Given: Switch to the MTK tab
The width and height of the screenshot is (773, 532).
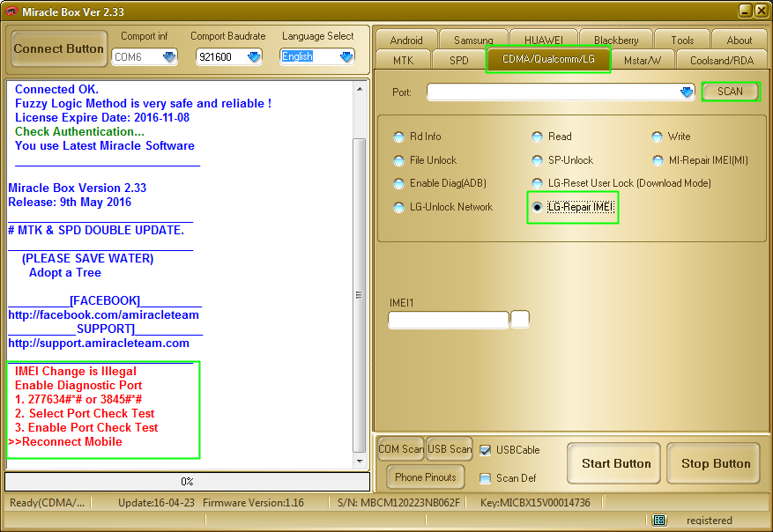Looking at the screenshot, I should (404, 60).
